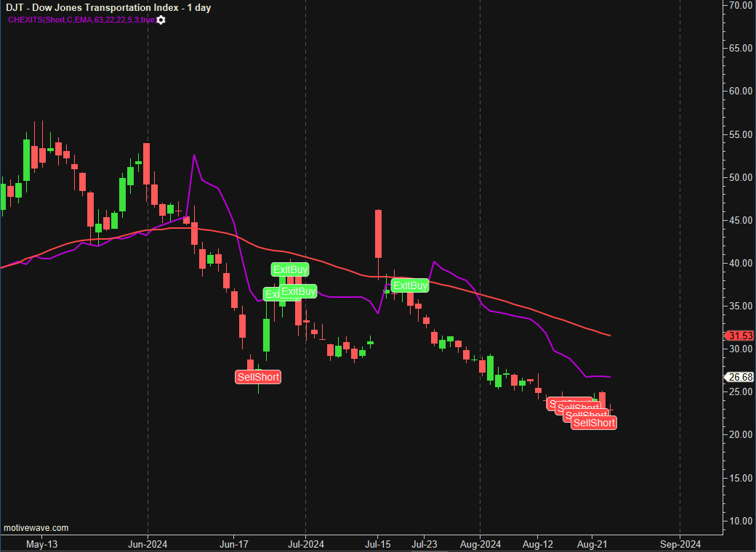Click the 70.00 level on price axis
Screen dimensions: 756x552
[741, 5]
